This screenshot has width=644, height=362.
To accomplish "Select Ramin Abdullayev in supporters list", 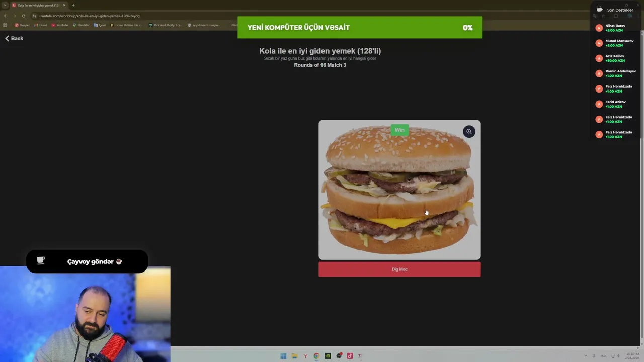I will coord(615,73).
